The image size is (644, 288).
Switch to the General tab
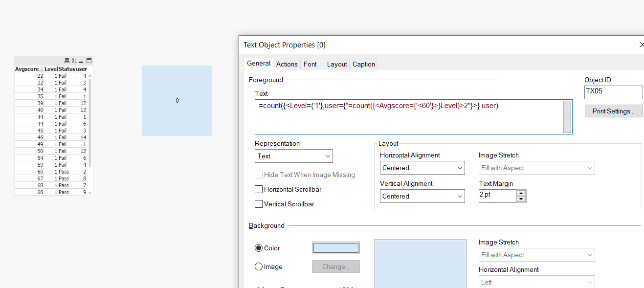click(x=259, y=64)
